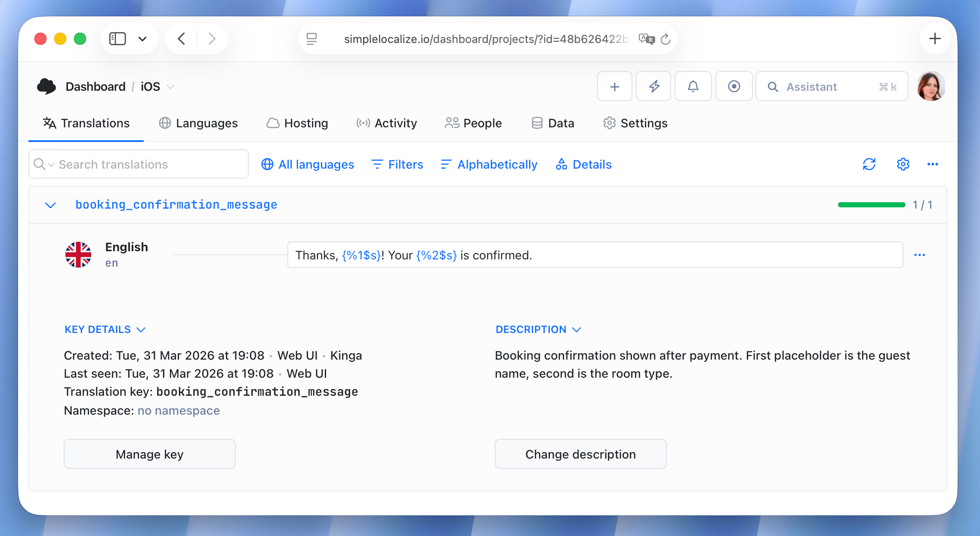Open notifications via the bell icon
980x536 pixels.
693,86
